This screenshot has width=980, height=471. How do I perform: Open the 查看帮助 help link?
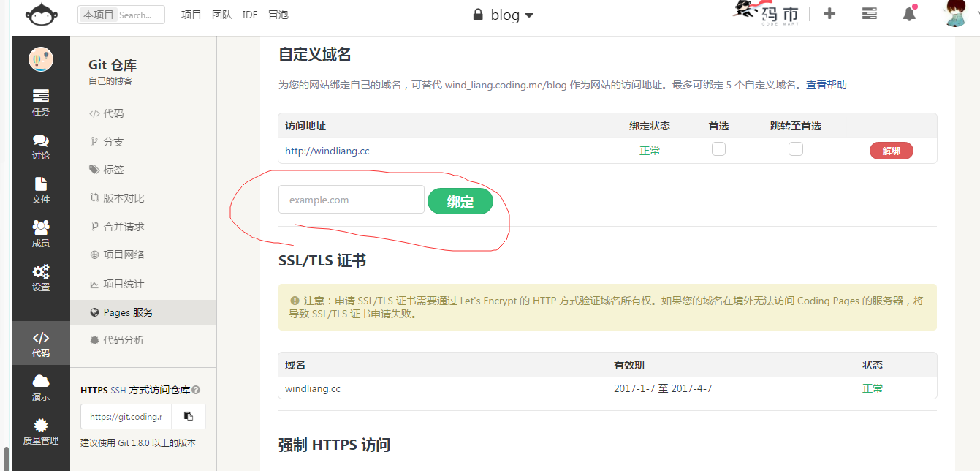pyautogui.click(x=826, y=85)
